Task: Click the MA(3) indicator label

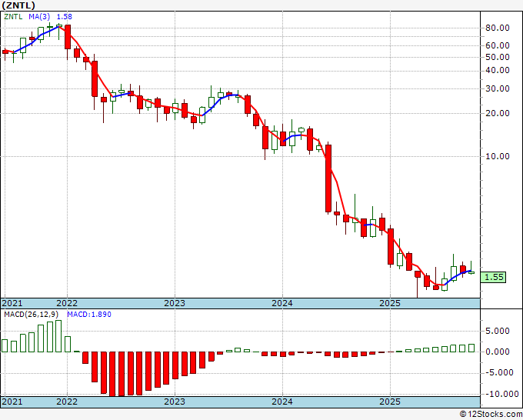Action: click(x=39, y=17)
